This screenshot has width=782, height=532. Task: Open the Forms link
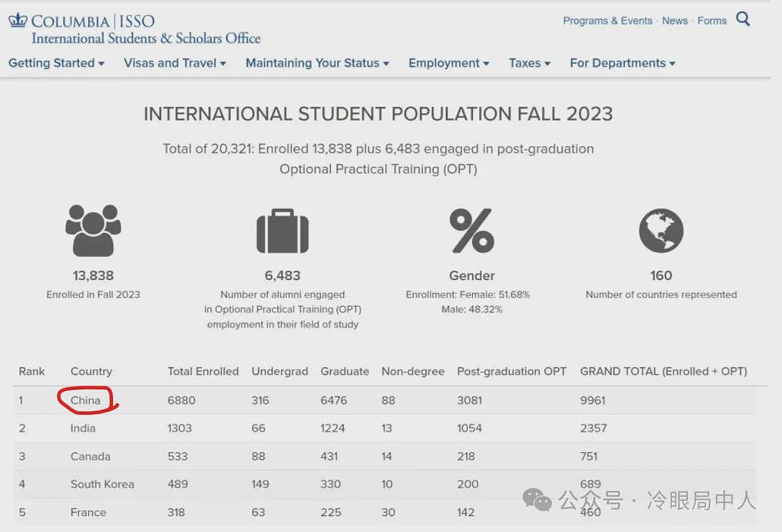(712, 20)
